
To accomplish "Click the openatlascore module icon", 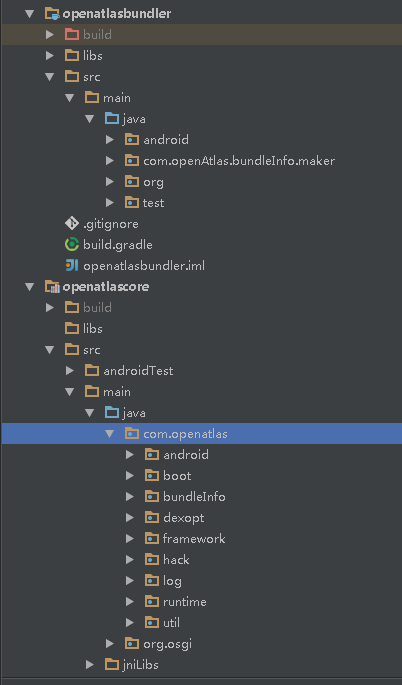I will coord(52,287).
